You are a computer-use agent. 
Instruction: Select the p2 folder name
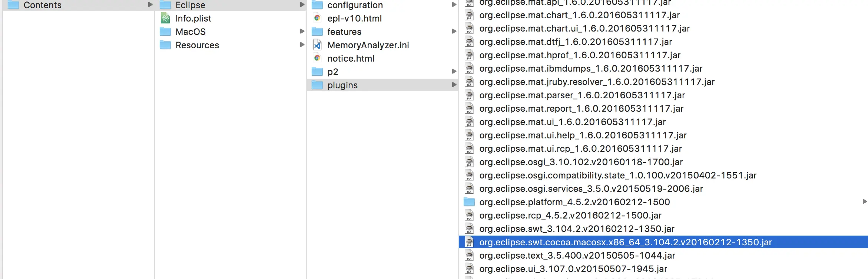click(333, 72)
